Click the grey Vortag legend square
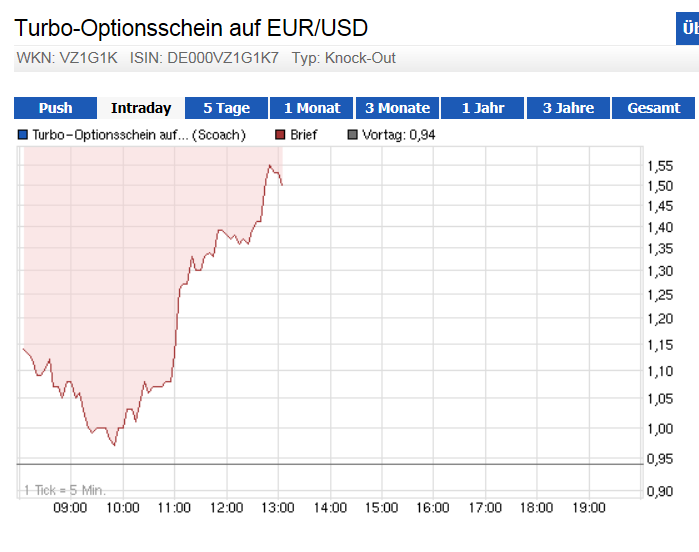Screen dimensions: 699x552 click(x=352, y=135)
